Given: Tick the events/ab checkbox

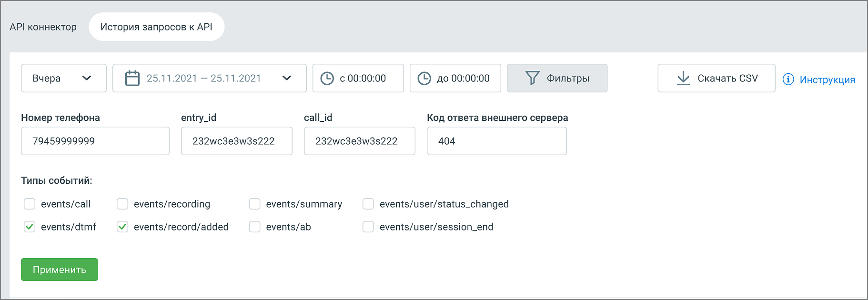Looking at the screenshot, I should pyautogui.click(x=255, y=227).
